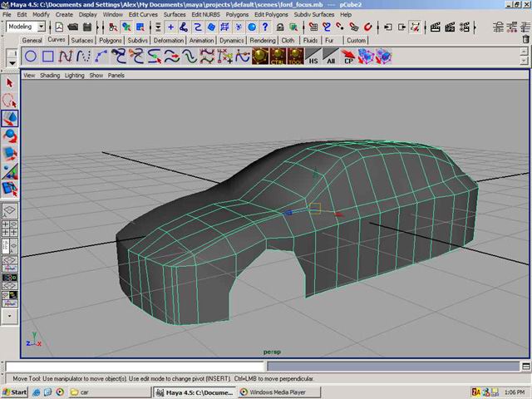Toggle the Channel Box display icon
This screenshot has height=399, width=532.
point(525,27)
